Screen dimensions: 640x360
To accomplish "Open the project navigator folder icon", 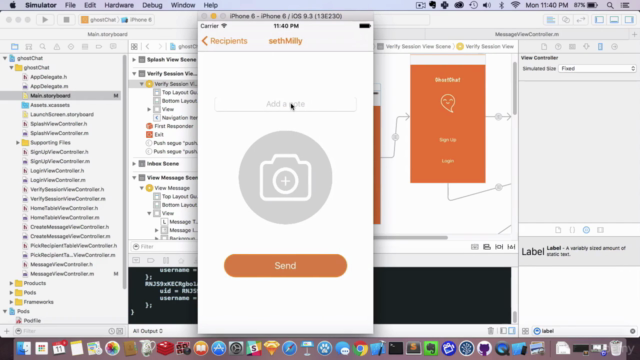I will click(15, 47).
